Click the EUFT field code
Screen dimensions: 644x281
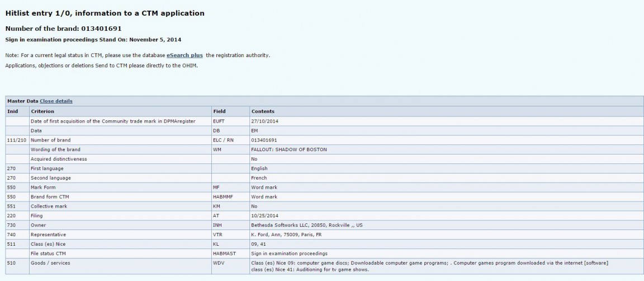[219, 121]
